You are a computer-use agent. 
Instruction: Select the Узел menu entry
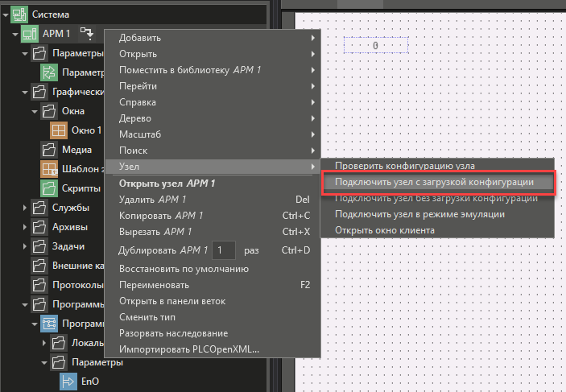click(213, 167)
